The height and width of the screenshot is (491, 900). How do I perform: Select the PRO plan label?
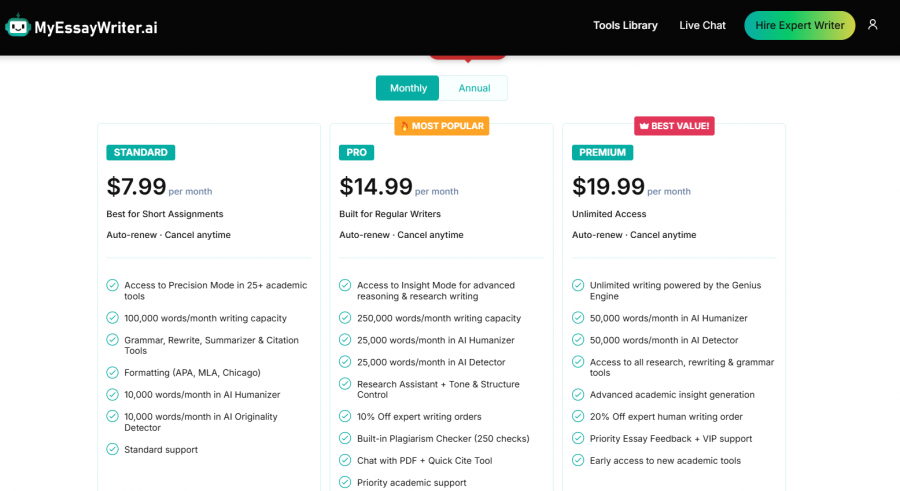tap(356, 152)
